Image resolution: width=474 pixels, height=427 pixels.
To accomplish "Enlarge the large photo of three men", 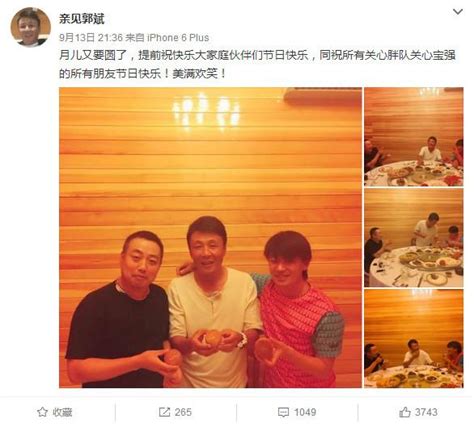I will tap(210, 237).
